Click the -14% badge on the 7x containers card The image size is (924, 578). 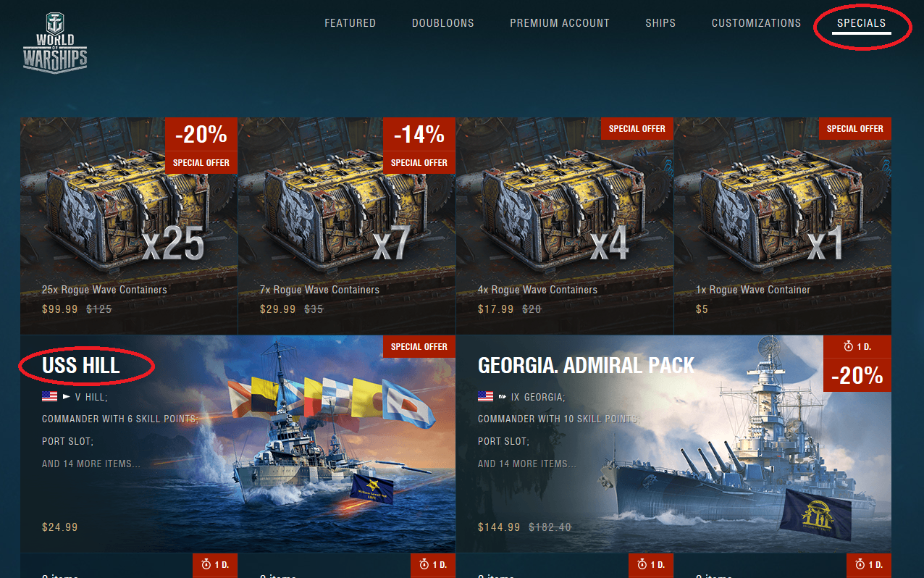pyautogui.click(x=419, y=135)
